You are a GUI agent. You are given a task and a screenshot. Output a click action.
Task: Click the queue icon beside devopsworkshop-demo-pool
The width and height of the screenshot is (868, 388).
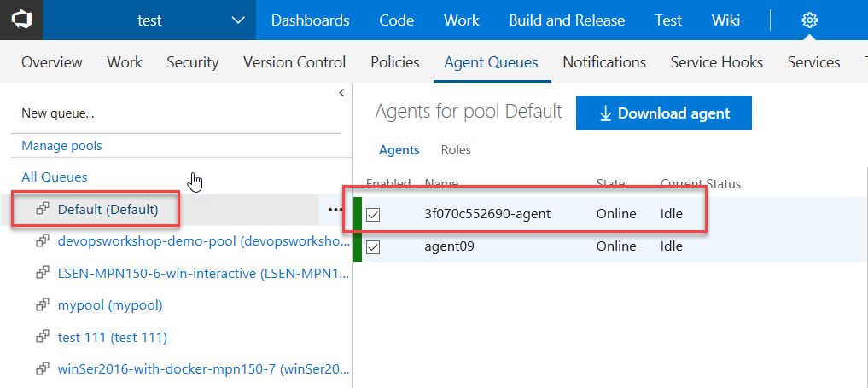(x=42, y=241)
